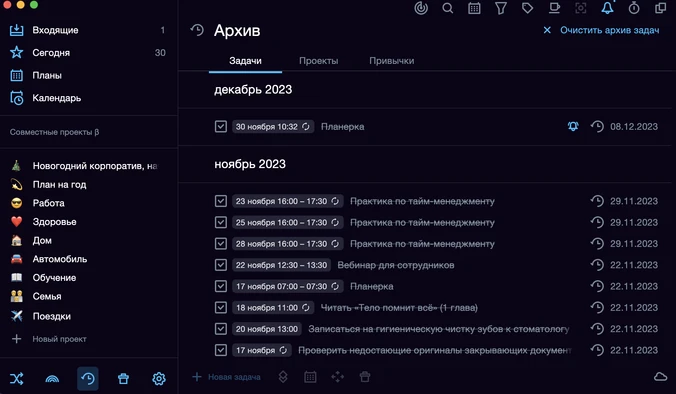
Task: Open the focus/pomodoro radar icon in top toolbar
Action: 421,8
